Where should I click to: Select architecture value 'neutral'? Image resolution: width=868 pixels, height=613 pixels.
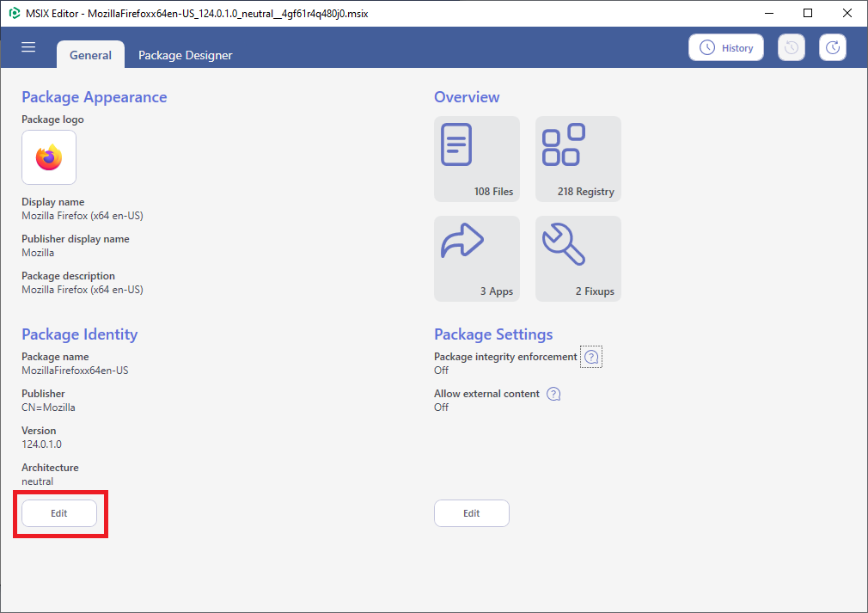(38, 481)
